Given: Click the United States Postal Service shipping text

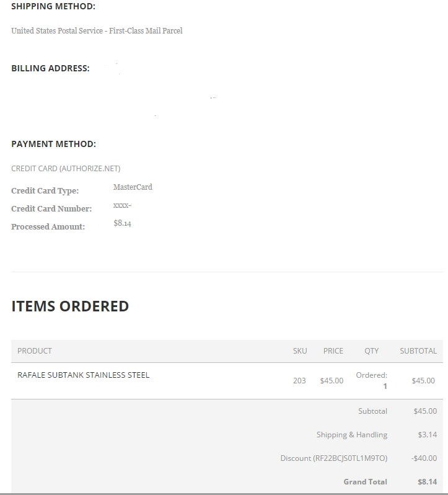Looking at the screenshot, I should click(97, 31).
